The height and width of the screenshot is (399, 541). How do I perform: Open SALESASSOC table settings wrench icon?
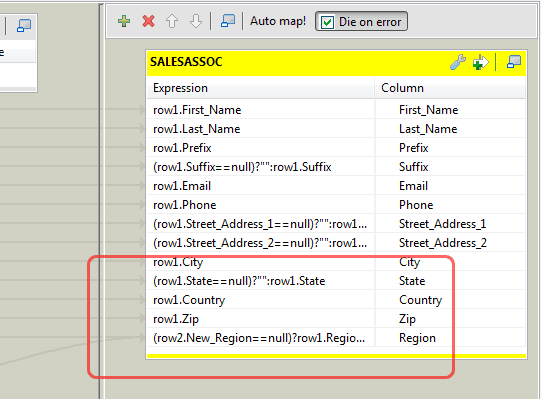(x=458, y=62)
